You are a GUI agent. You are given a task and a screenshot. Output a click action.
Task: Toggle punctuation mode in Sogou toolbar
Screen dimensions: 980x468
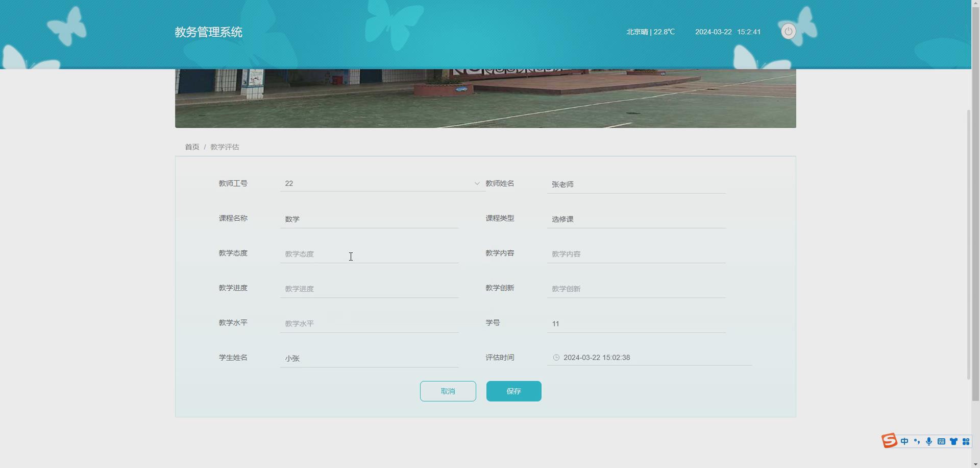916,441
